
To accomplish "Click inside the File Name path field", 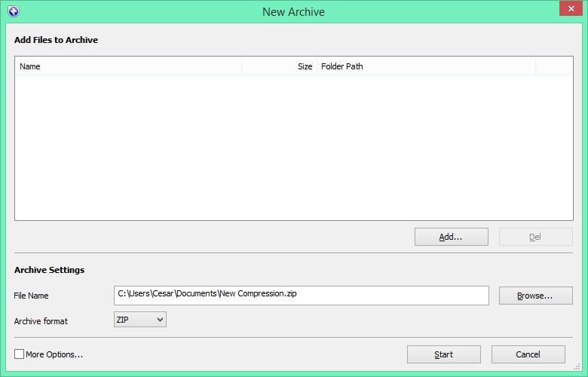I will click(x=301, y=296).
